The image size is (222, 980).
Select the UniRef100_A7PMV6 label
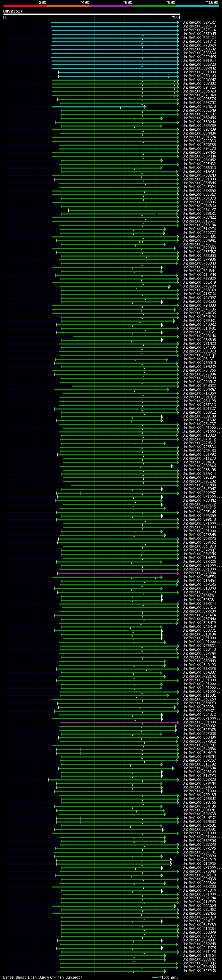pyautogui.click(x=199, y=57)
